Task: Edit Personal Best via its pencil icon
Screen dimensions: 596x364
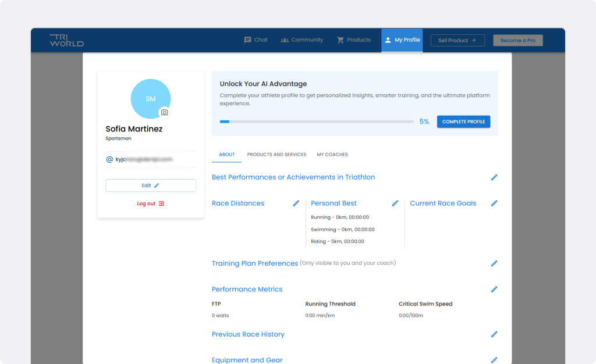Action: (x=395, y=204)
